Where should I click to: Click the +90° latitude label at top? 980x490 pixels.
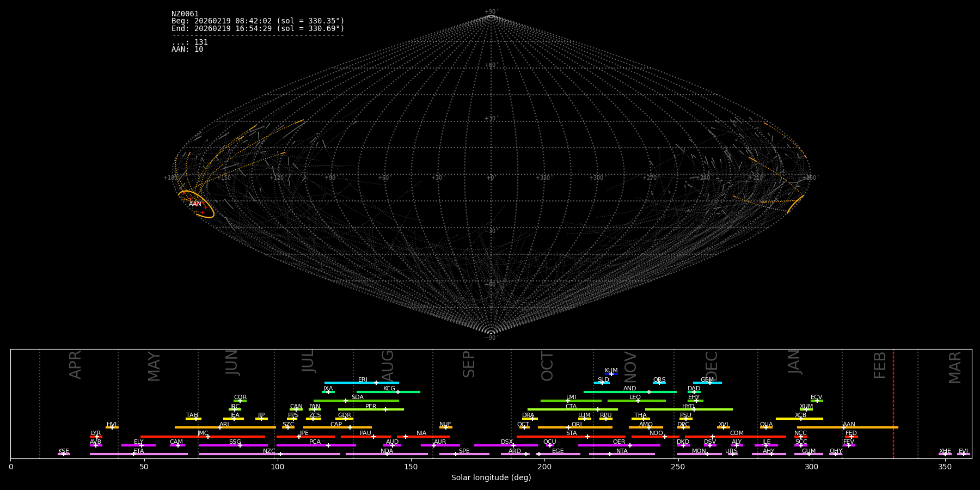click(x=491, y=12)
